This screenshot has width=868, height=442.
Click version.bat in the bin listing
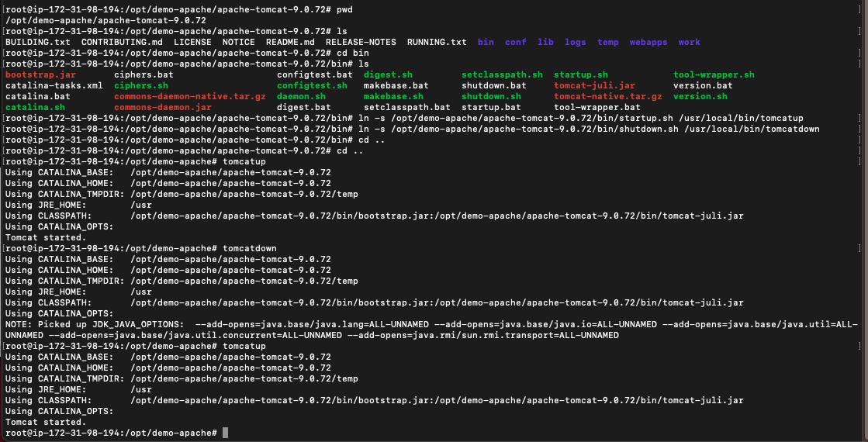coord(703,86)
